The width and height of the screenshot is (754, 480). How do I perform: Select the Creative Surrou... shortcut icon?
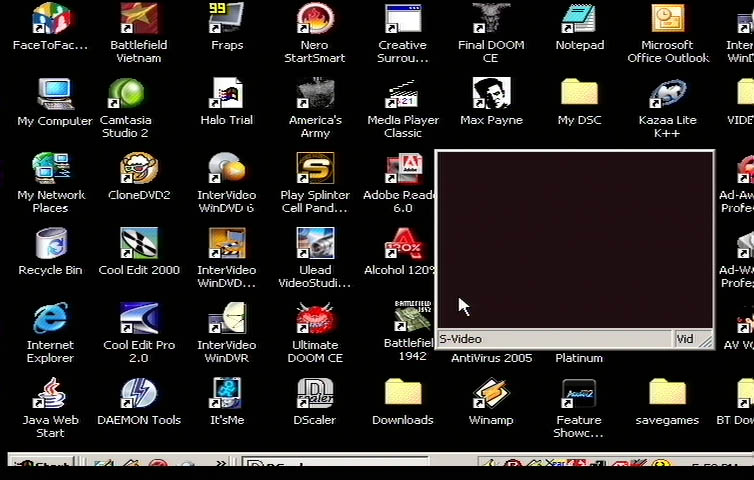pos(403,19)
